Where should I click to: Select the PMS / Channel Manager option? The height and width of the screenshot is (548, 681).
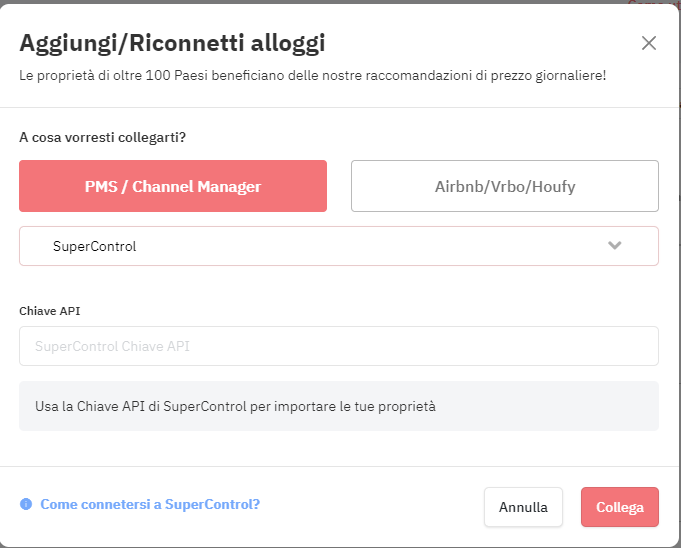[x=173, y=186]
